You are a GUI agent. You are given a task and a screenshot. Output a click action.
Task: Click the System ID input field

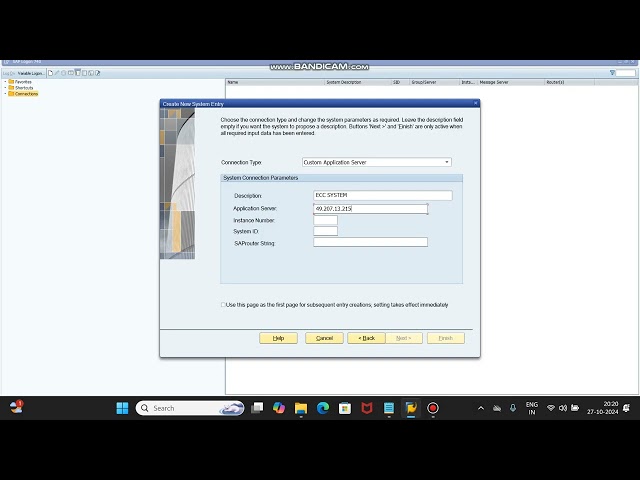tap(325, 231)
